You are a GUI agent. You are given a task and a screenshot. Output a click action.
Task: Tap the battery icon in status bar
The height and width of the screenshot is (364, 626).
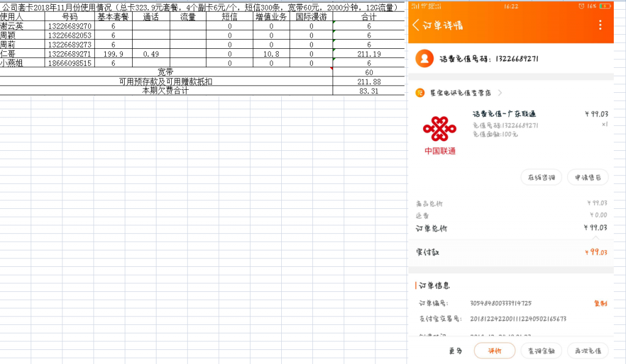click(605, 5)
